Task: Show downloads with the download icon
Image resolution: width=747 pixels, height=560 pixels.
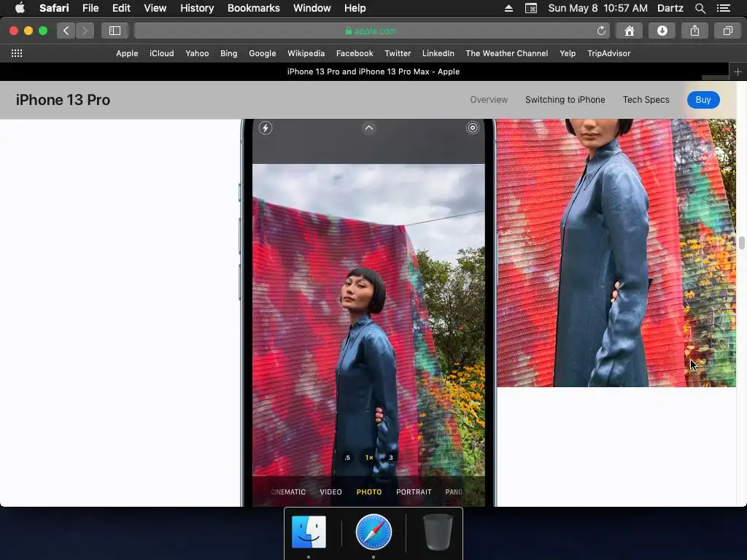Action: click(662, 31)
